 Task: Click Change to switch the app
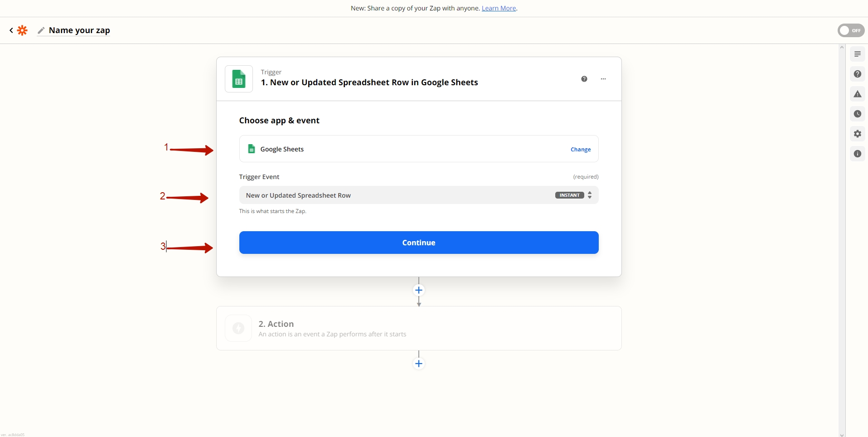[580, 150]
